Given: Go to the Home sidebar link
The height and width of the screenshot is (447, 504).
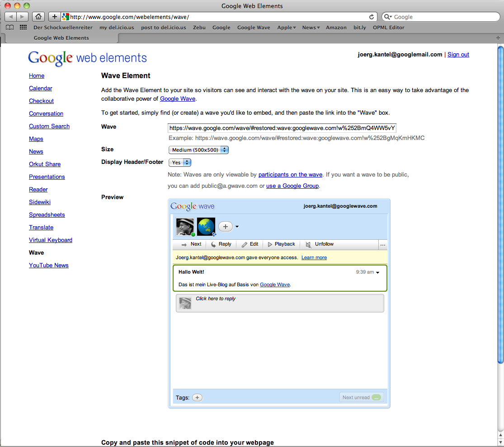Looking at the screenshot, I should (x=37, y=76).
